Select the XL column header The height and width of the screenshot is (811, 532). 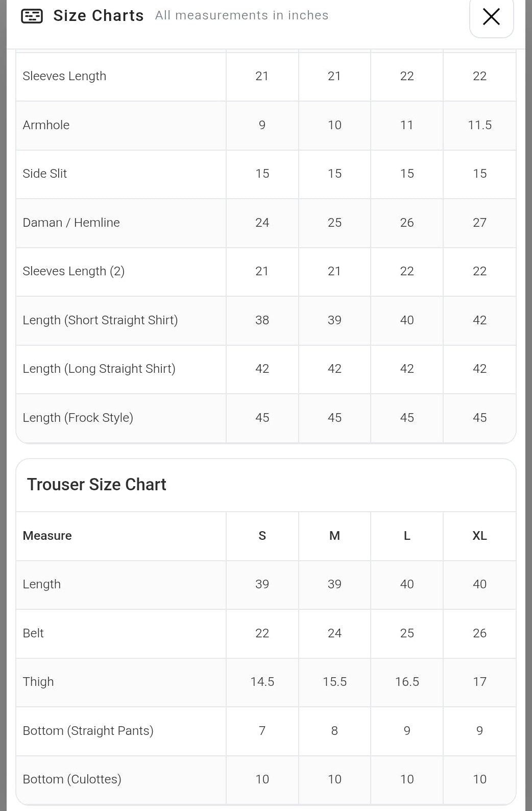click(479, 536)
